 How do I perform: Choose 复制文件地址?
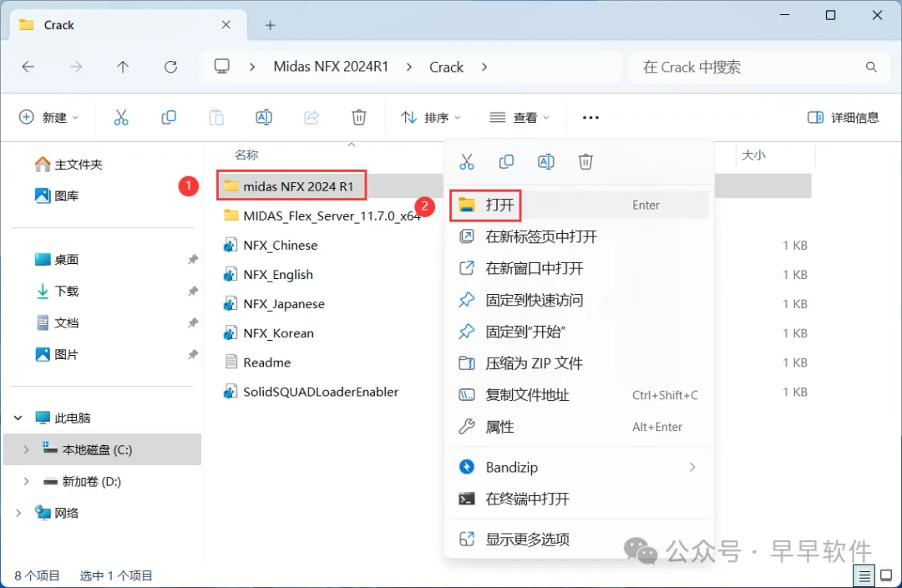pyautogui.click(x=578, y=395)
